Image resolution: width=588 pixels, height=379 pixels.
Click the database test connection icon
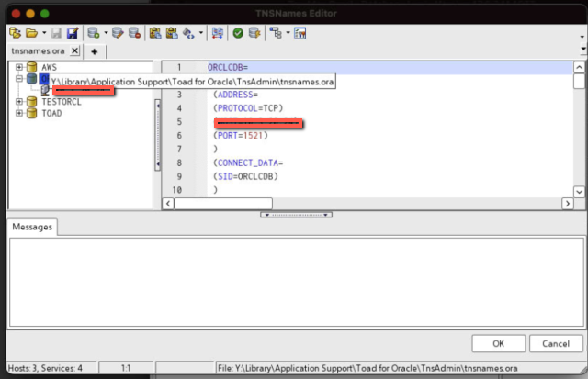click(254, 33)
